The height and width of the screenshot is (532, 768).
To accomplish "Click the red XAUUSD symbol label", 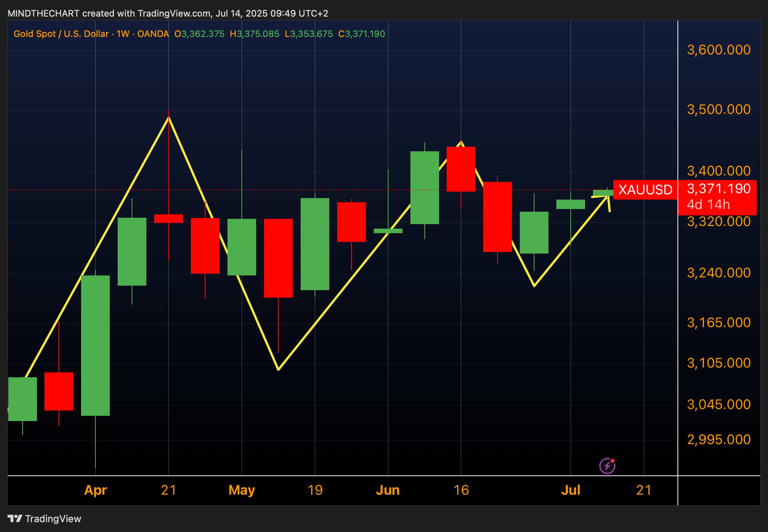I will click(645, 190).
